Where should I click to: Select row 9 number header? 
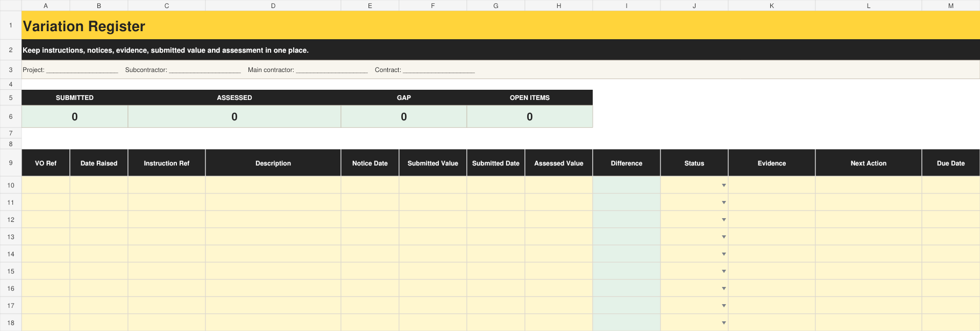point(11,163)
